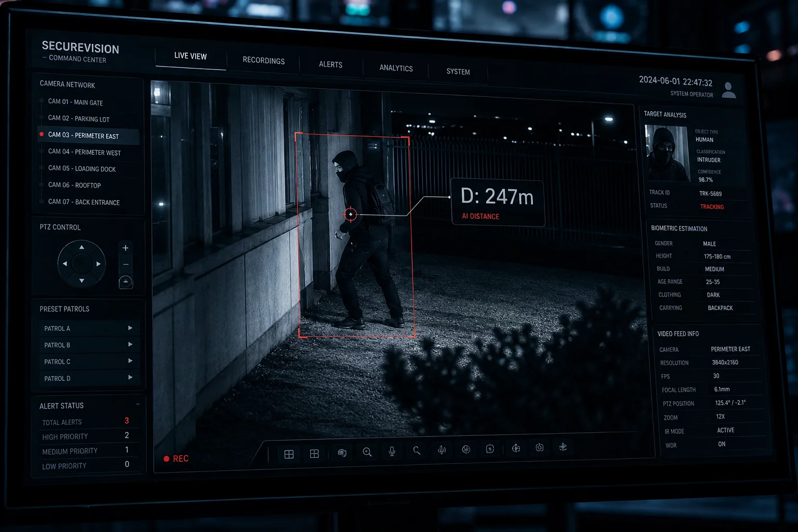Click the export download icon in toolbar
The height and width of the screenshot is (532, 798).
(x=563, y=446)
